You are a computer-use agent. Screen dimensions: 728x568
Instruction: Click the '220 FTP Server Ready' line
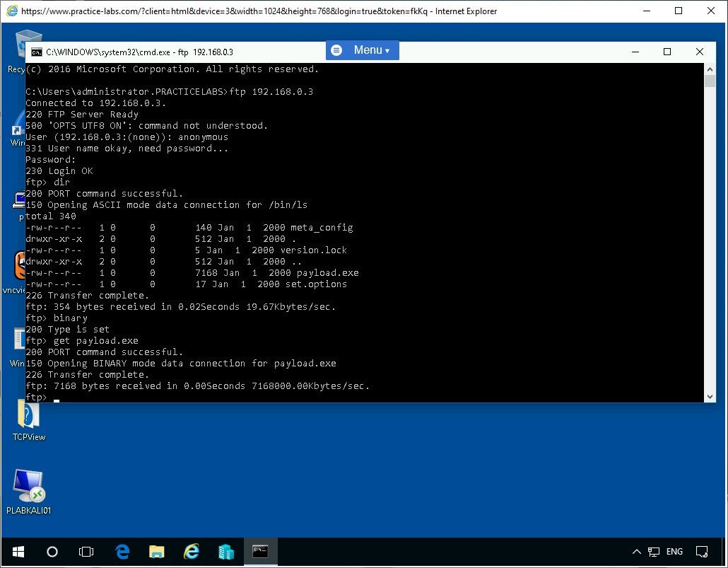tap(82, 115)
